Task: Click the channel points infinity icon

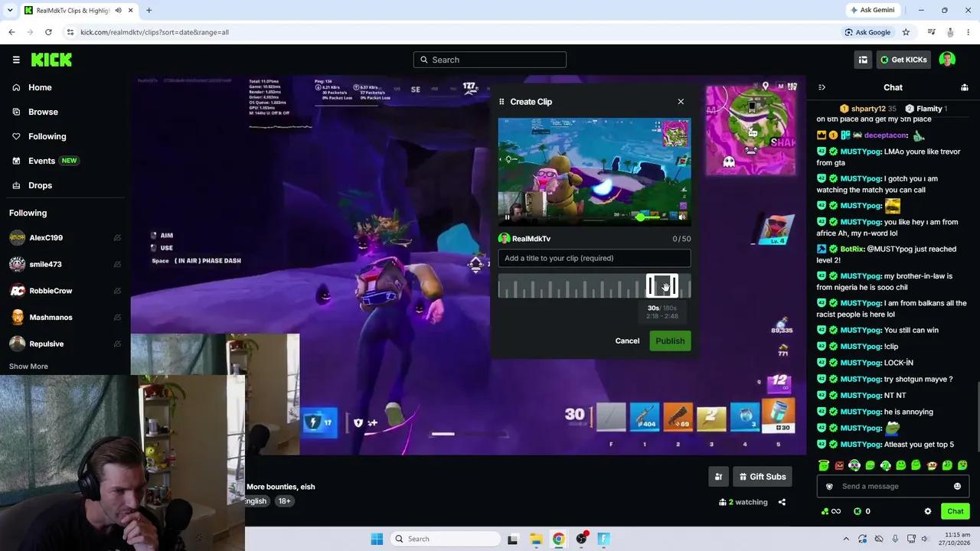Action: pyautogui.click(x=831, y=511)
